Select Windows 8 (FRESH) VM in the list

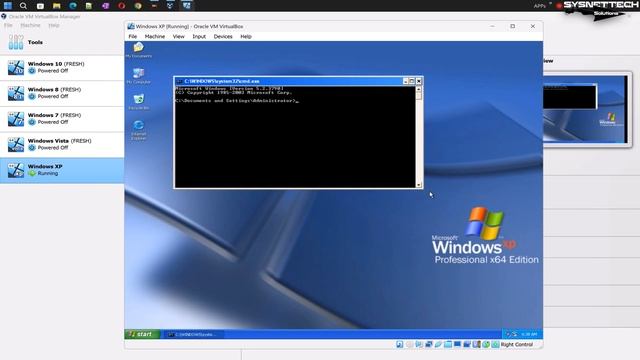(x=62, y=93)
